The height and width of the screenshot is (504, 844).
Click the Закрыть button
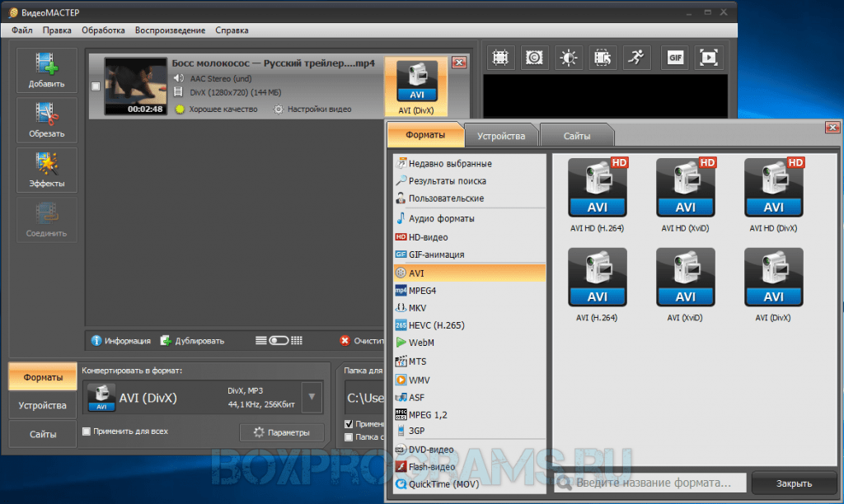click(794, 483)
